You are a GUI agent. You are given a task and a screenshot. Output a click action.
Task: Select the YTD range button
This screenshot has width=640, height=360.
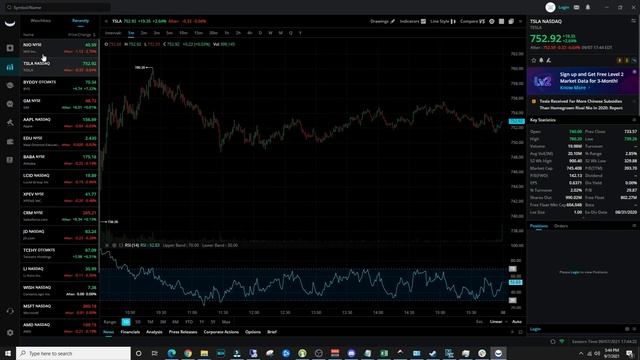click(x=189, y=322)
